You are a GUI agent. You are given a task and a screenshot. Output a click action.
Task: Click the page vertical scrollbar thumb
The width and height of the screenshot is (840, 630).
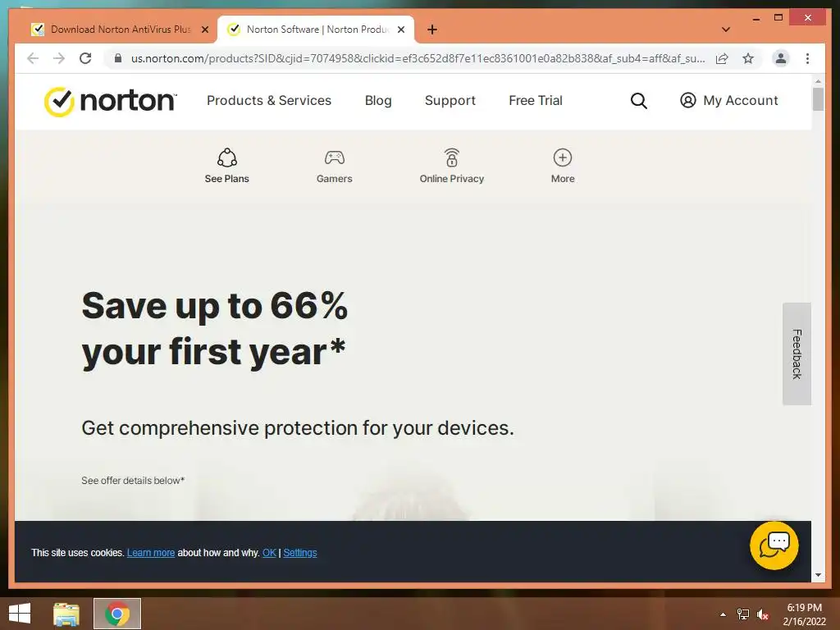(x=818, y=99)
